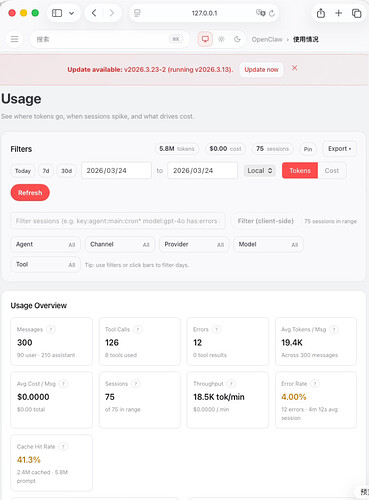The image size is (369, 500).
Task: Focus the top search box
Action: pos(110,39)
